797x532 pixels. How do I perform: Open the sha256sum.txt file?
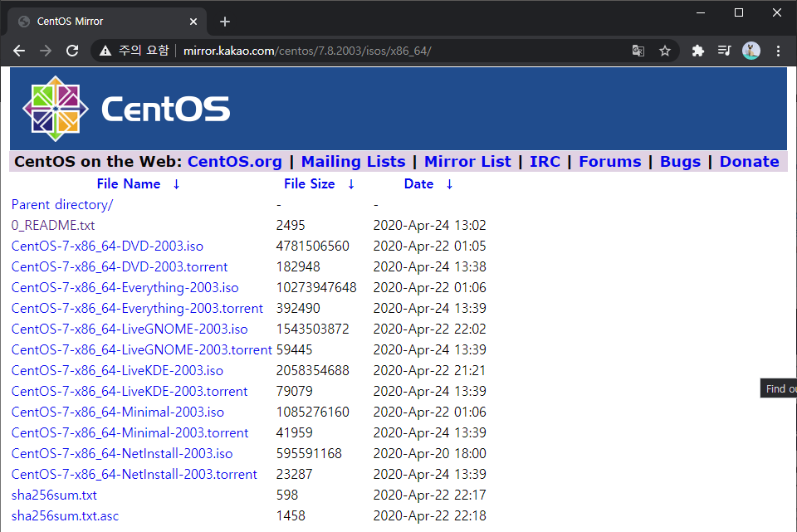(54, 495)
